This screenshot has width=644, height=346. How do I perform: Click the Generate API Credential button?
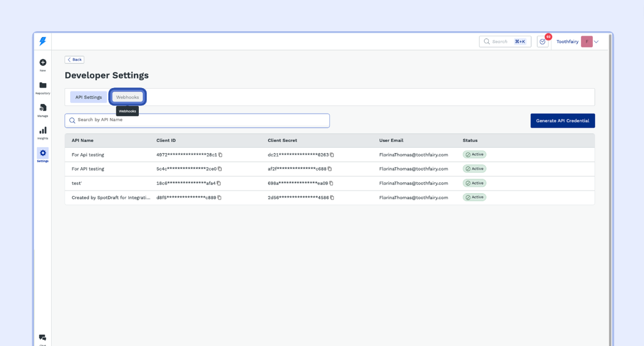tap(562, 121)
